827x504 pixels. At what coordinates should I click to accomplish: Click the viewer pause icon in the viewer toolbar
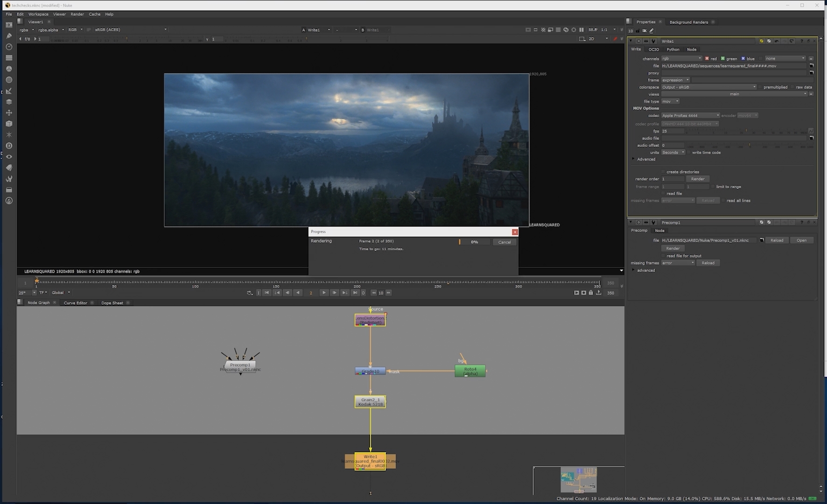[582, 30]
